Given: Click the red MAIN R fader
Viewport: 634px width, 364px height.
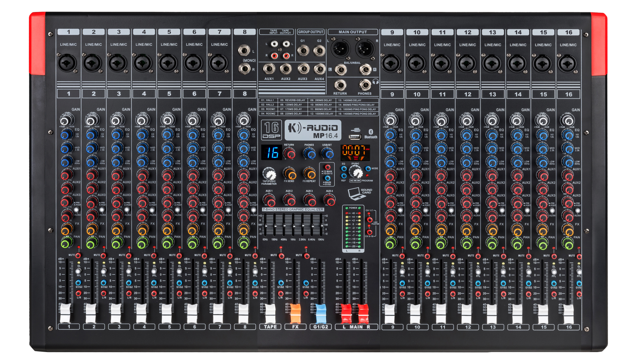Looking at the screenshot, I should (x=363, y=313).
